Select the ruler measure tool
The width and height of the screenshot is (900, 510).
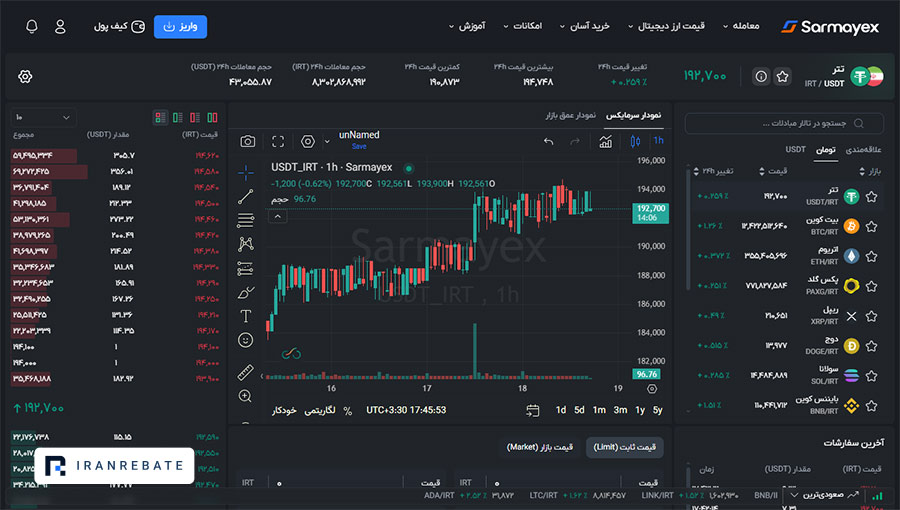(245, 372)
